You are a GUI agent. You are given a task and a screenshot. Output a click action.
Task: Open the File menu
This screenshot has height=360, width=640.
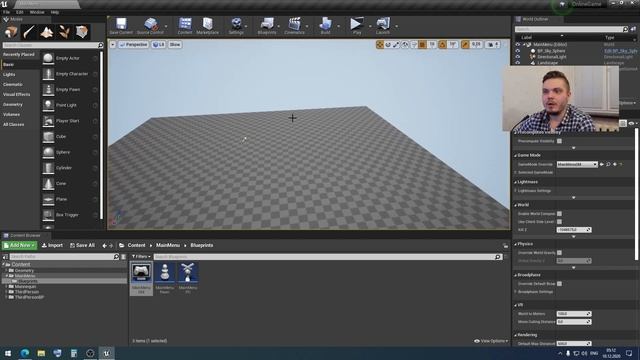(6, 12)
